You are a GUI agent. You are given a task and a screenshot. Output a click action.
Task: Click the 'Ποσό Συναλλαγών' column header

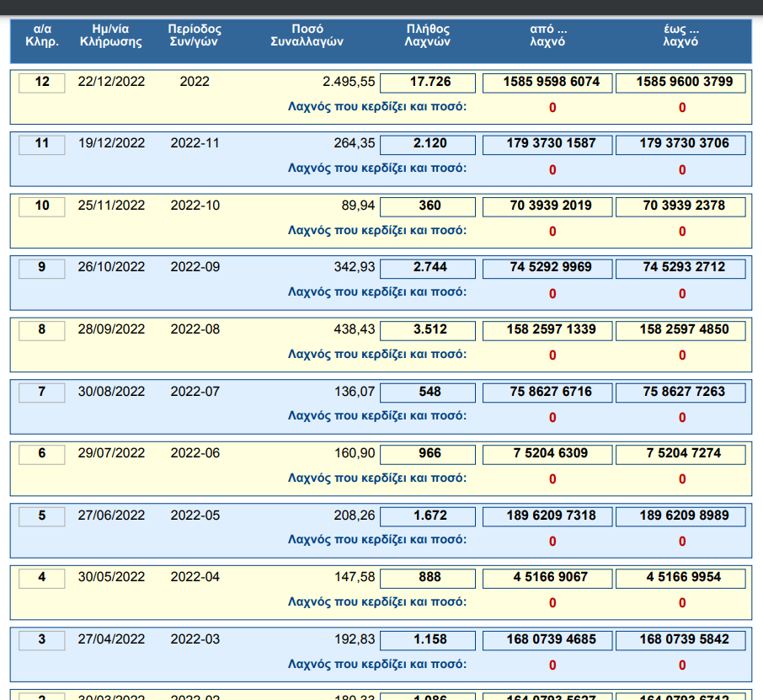pyautogui.click(x=307, y=35)
